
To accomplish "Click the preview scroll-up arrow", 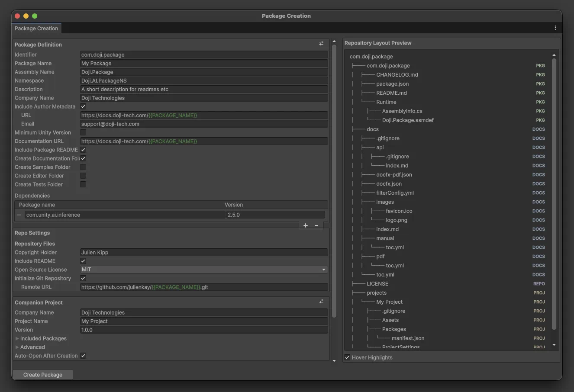I will coord(554,55).
